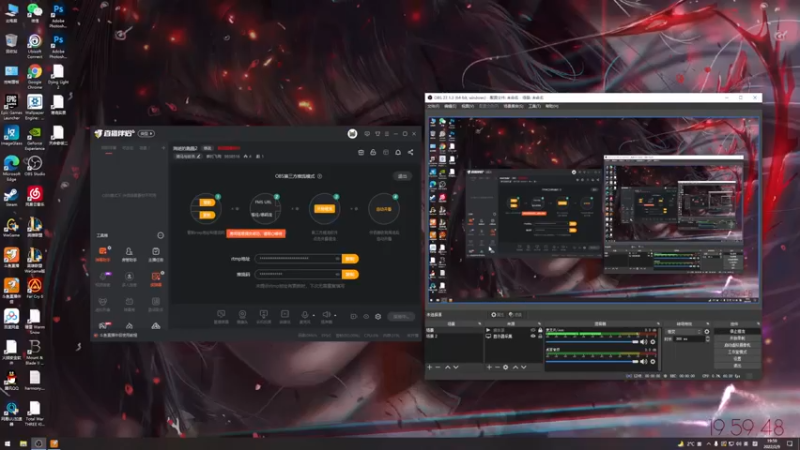Copy the stream key with its yellow button

(350, 274)
